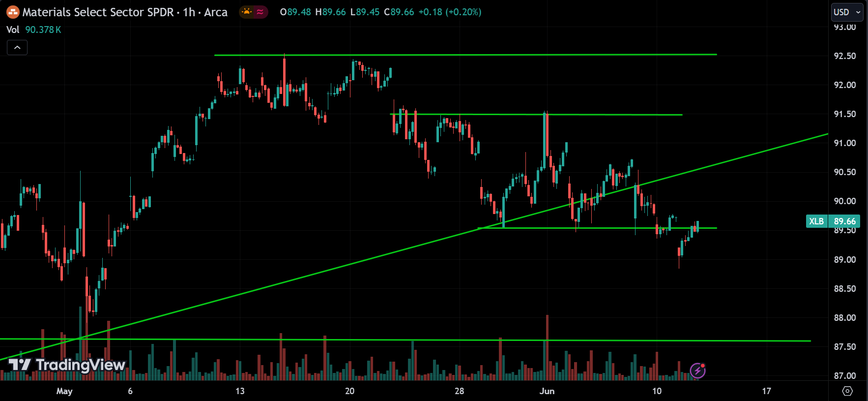Click the May date label on the time axis

click(64, 391)
